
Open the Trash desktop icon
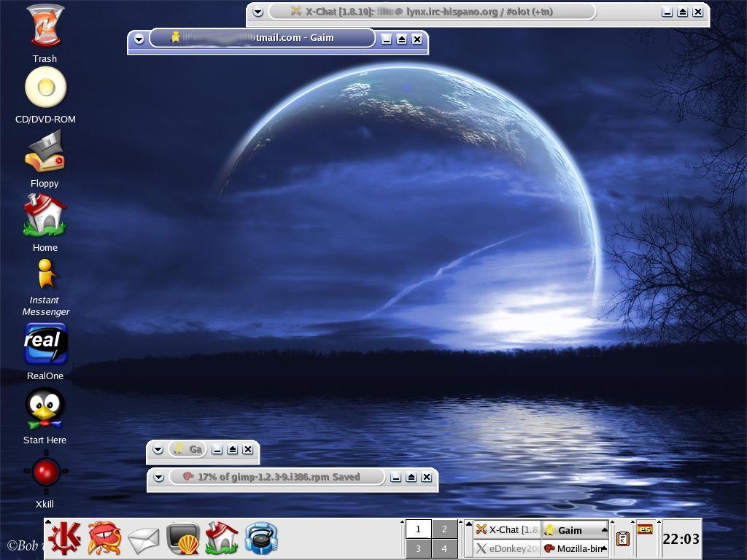coord(44,28)
